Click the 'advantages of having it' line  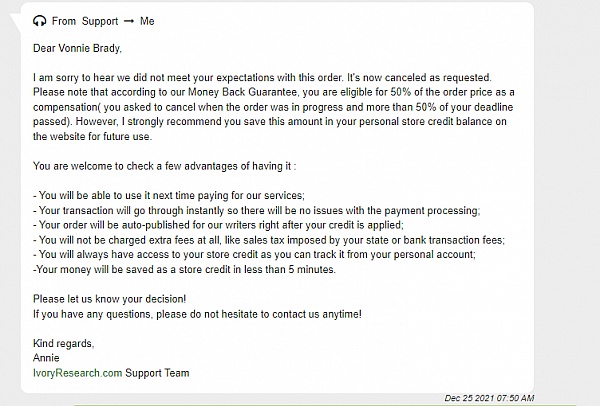point(165,166)
